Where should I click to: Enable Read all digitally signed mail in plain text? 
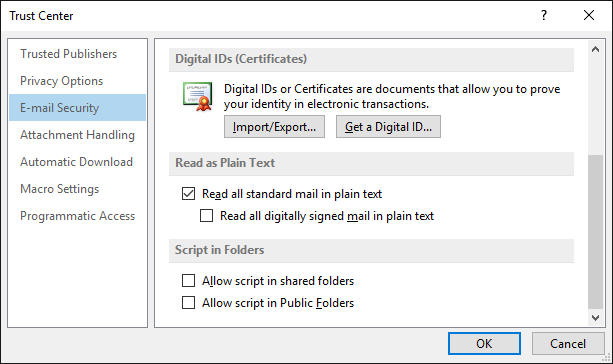pos(206,215)
